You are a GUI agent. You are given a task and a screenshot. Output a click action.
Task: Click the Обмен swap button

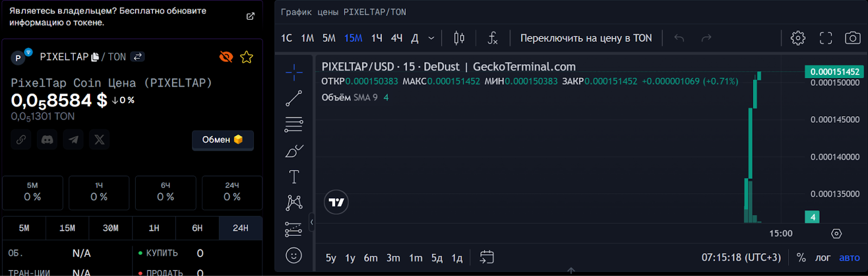[x=222, y=140]
